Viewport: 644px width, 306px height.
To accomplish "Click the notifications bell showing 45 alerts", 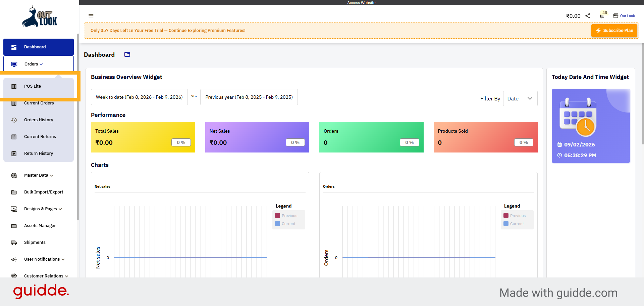I will coord(601,16).
